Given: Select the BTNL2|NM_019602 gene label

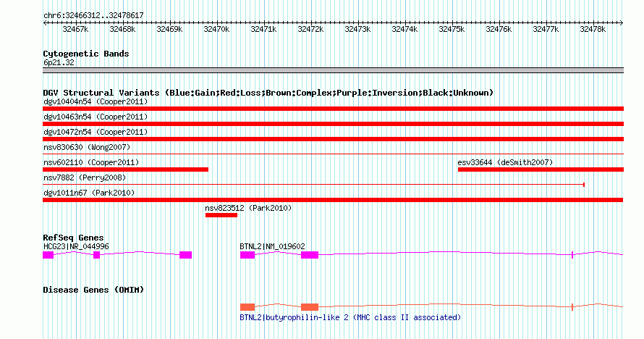Looking at the screenshot, I should click(x=272, y=246).
